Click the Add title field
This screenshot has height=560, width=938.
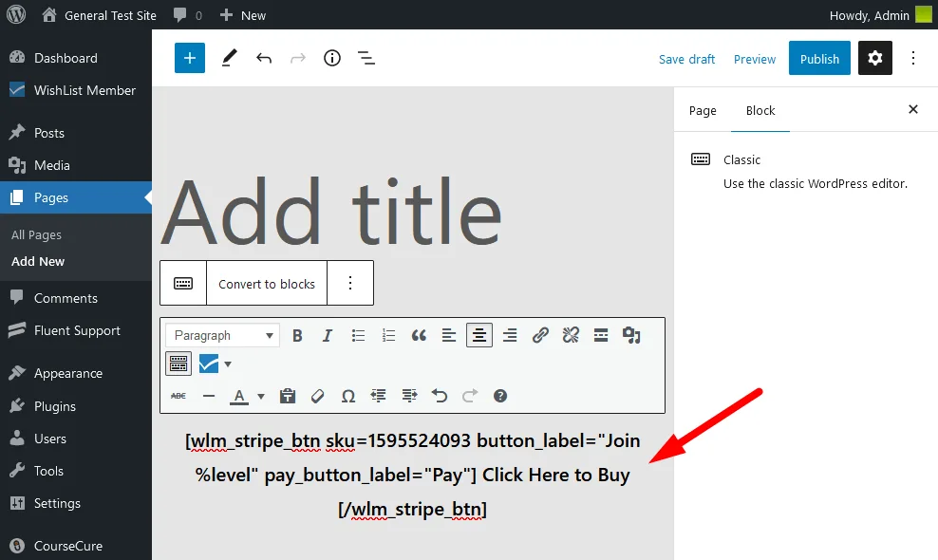tap(330, 212)
